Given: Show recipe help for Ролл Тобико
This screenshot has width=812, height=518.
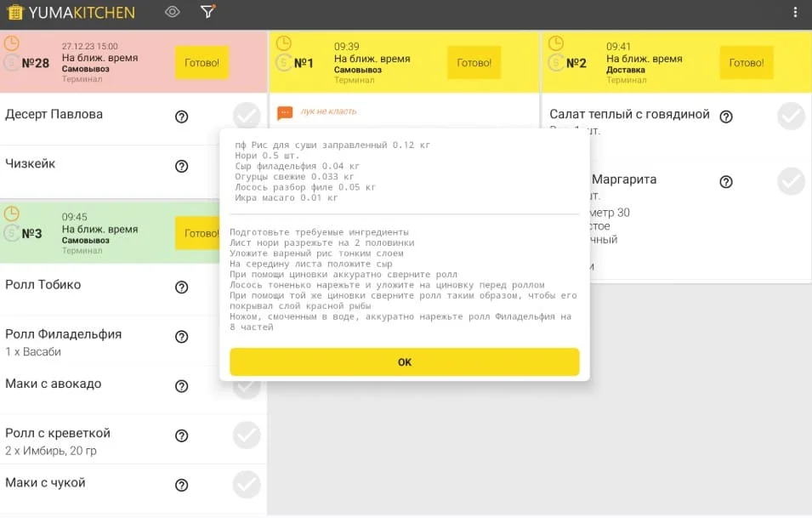Looking at the screenshot, I should tap(181, 287).
